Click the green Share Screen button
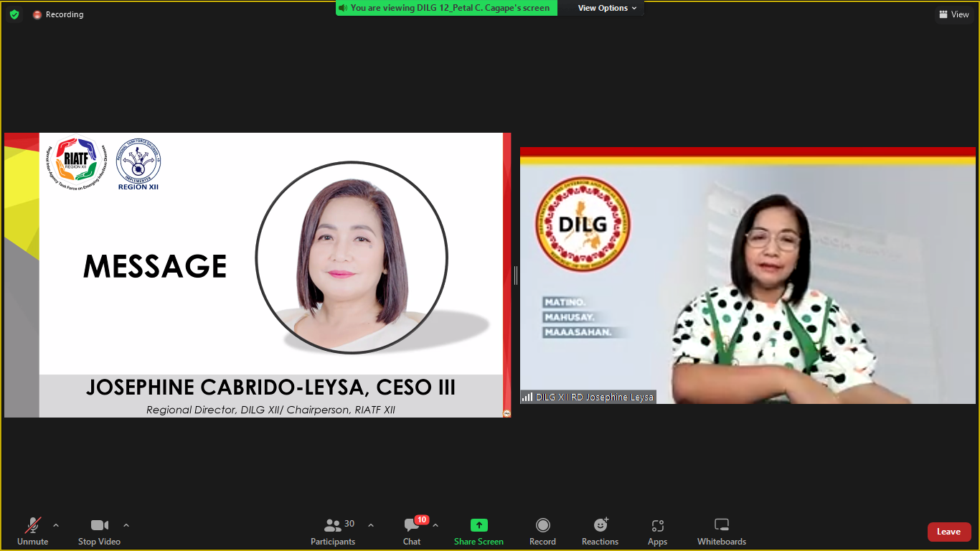This screenshot has width=980, height=551. click(479, 532)
